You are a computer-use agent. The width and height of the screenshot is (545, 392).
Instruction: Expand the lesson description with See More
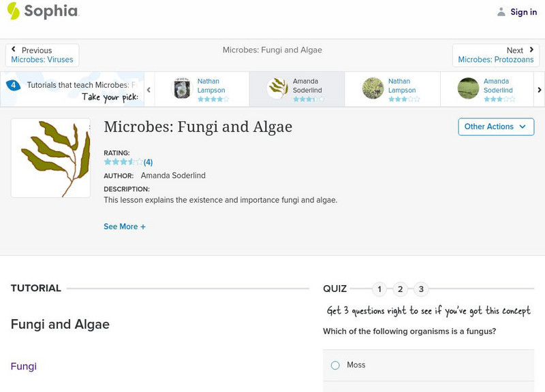(125, 226)
